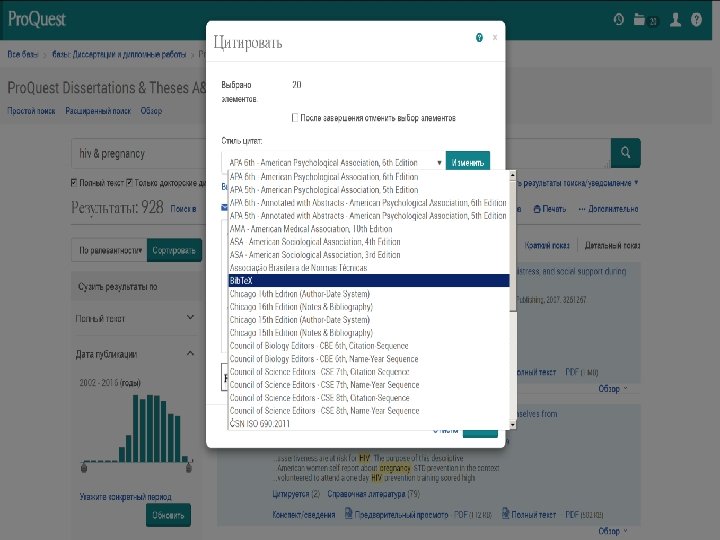Viewport: 720px width, 540px height.
Task: Click the right date range slider handle
Action: tap(188, 467)
